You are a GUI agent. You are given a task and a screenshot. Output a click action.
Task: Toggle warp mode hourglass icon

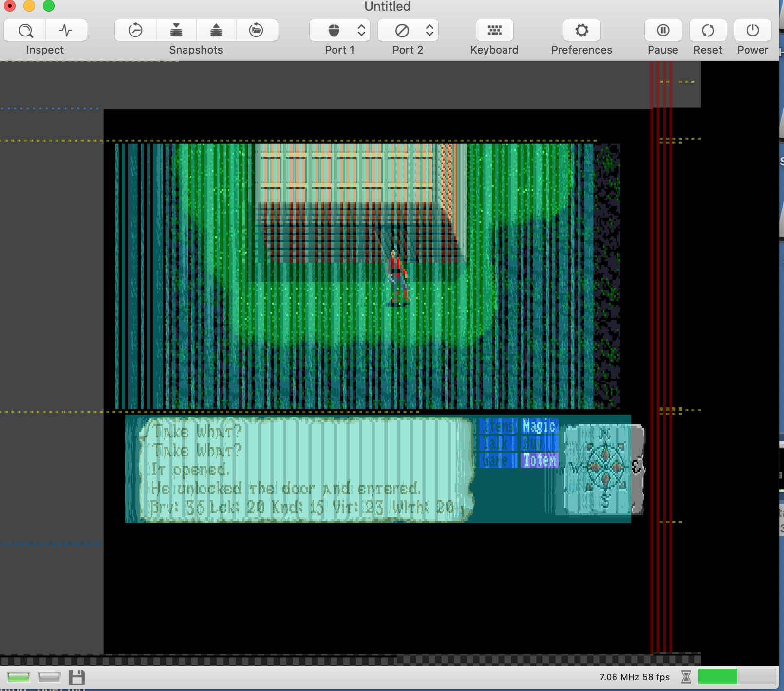[x=686, y=677]
